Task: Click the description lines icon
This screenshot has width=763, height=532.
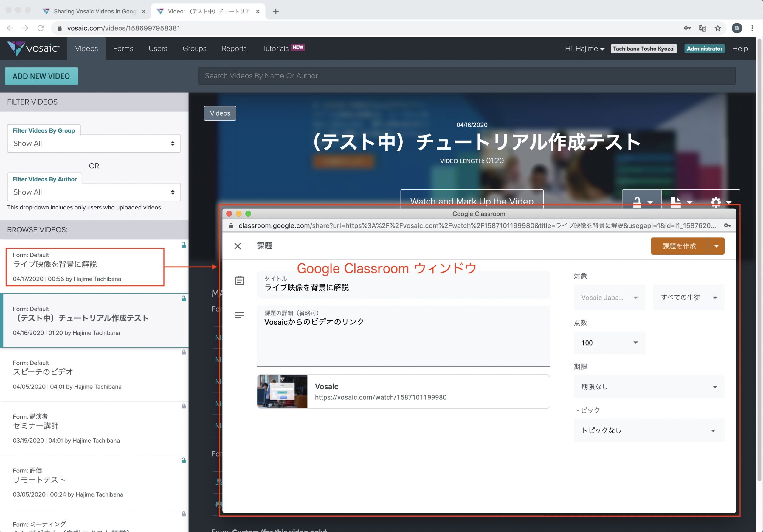Action: [239, 315]
